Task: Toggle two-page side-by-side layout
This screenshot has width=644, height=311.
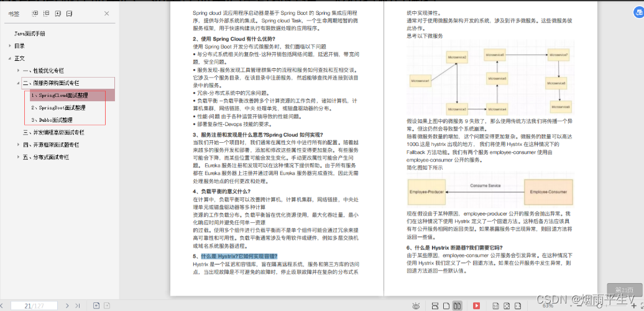Action: coord(457,305)
